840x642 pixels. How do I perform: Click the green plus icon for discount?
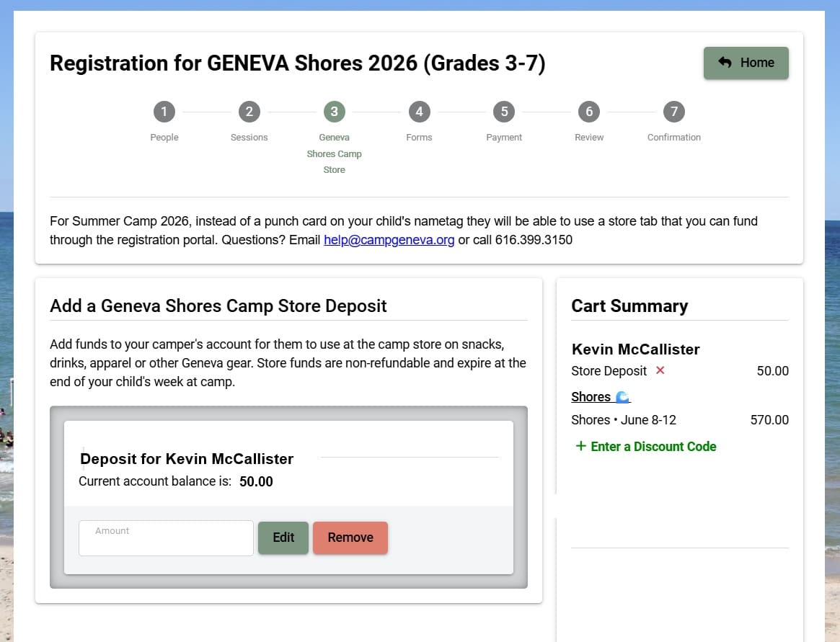(x=580, y=446)
